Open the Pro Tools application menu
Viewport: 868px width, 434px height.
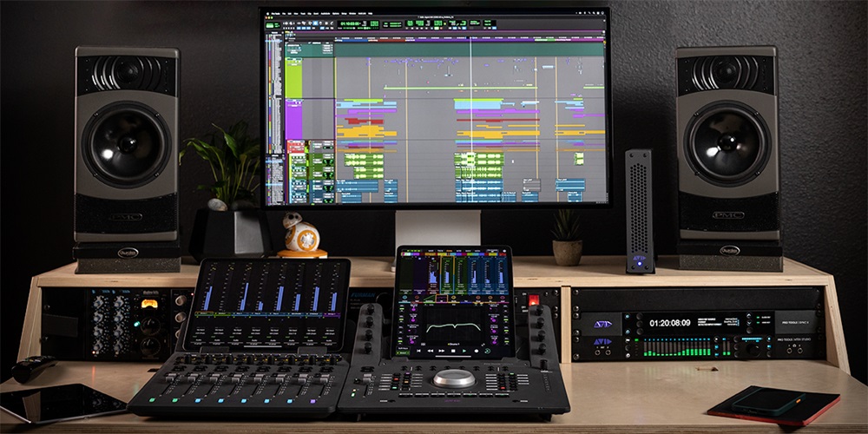pyautogui.click(x=273, y=13)
